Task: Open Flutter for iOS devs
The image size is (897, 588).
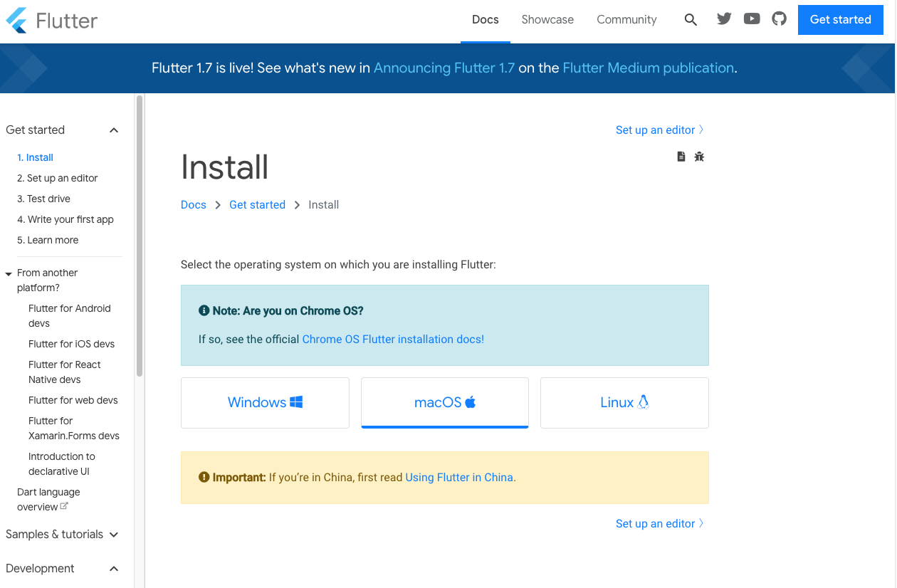Action: pyautogui.click(x=71, y=345)
